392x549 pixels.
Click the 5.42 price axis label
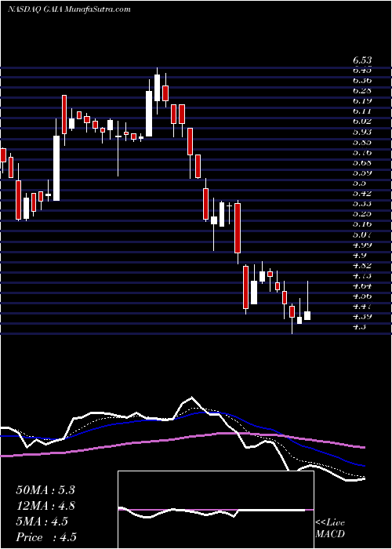coord(362,193)
